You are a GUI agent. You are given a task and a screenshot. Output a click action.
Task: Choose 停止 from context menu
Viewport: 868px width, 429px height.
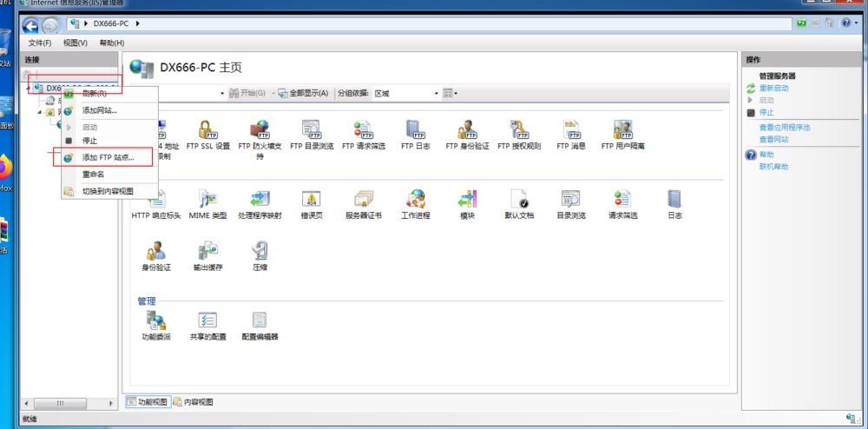click(109, 141)
